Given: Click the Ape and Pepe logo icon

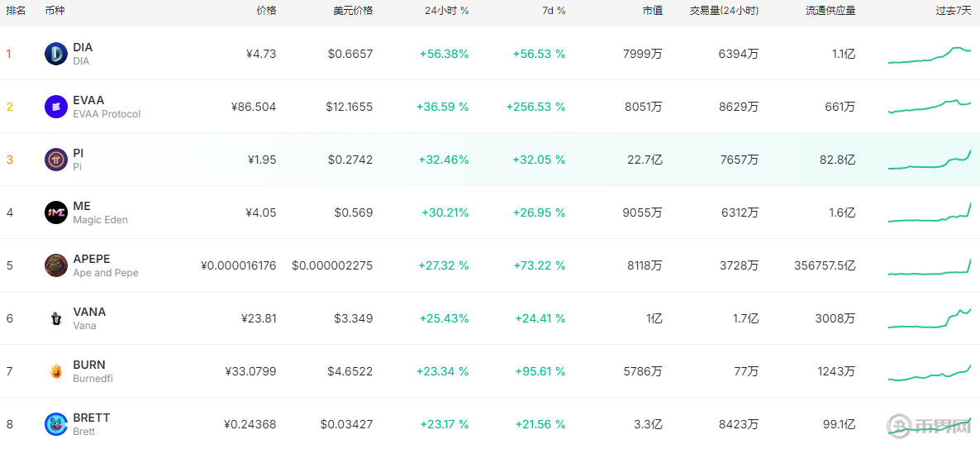Looking at the screenshot, I should (56, 265).
